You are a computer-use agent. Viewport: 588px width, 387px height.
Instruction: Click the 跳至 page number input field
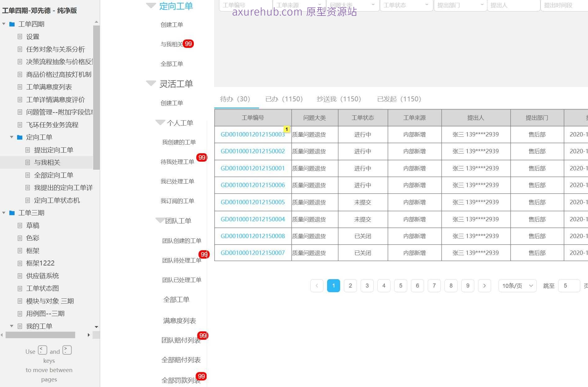[569, 286]
